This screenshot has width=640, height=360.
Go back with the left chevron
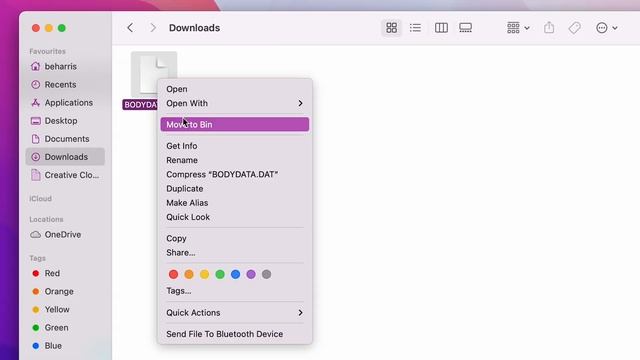[130, 28]
